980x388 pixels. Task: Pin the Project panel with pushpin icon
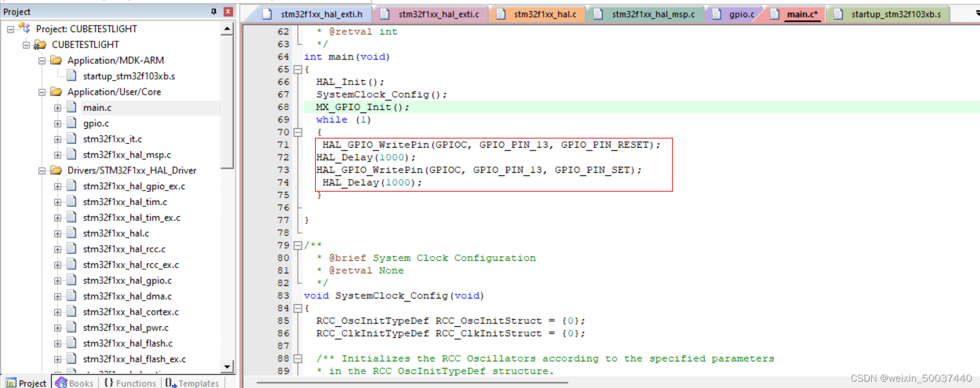click(x=213, y=12)
